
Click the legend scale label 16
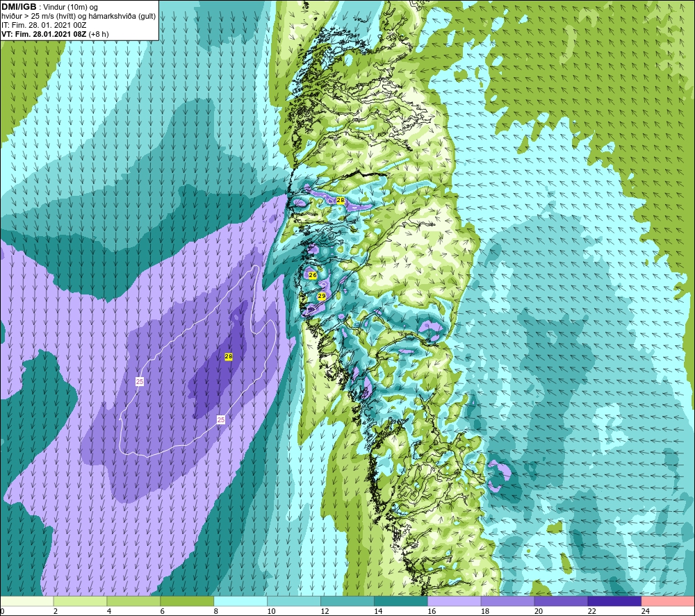tap(432, 611)
